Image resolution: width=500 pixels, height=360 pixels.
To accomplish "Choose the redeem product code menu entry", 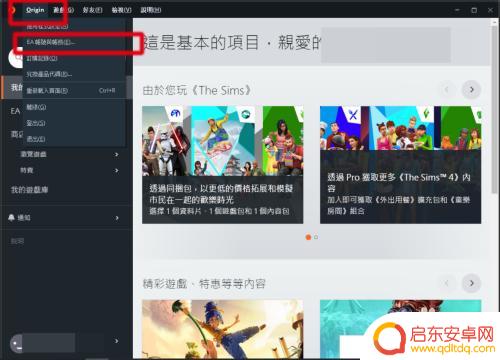I will tap(74, 74).
